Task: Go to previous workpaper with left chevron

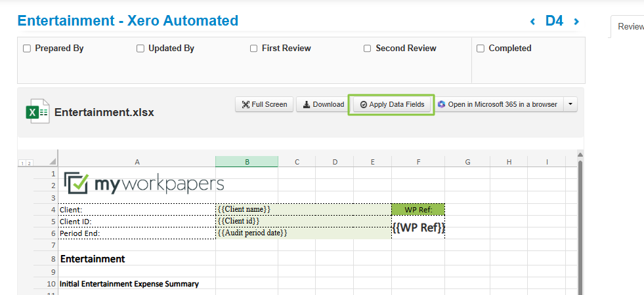Action: (x=532, y=22)
